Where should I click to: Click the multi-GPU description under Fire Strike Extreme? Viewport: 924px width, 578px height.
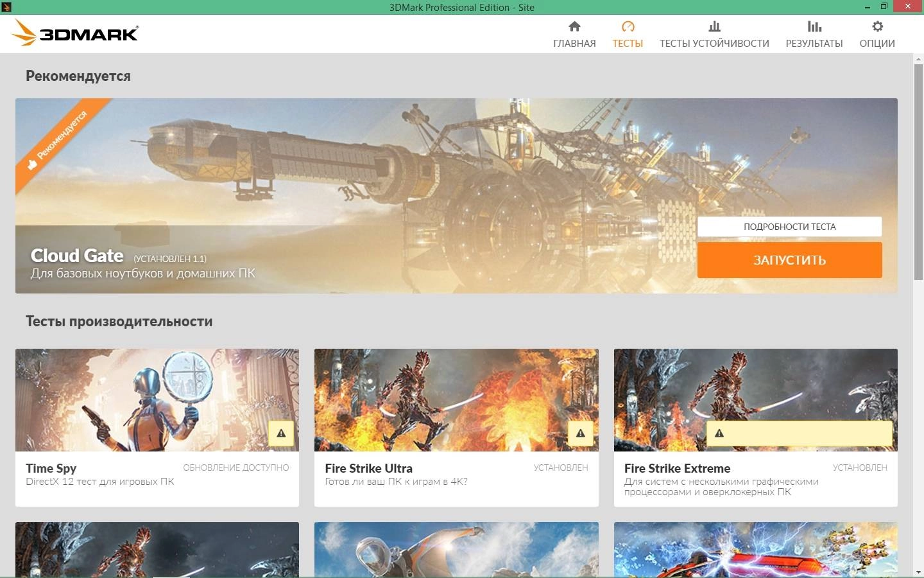coord(721,487)
